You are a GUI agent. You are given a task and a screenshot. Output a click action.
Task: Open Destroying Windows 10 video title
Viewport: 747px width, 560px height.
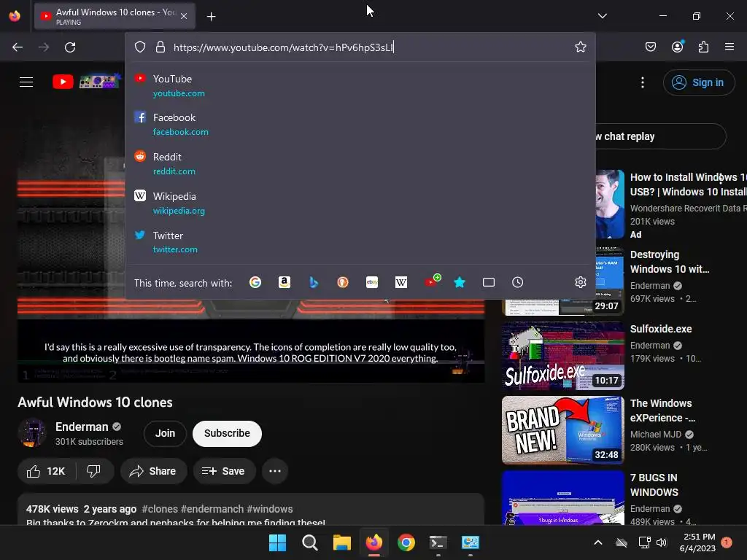(670, 262)
